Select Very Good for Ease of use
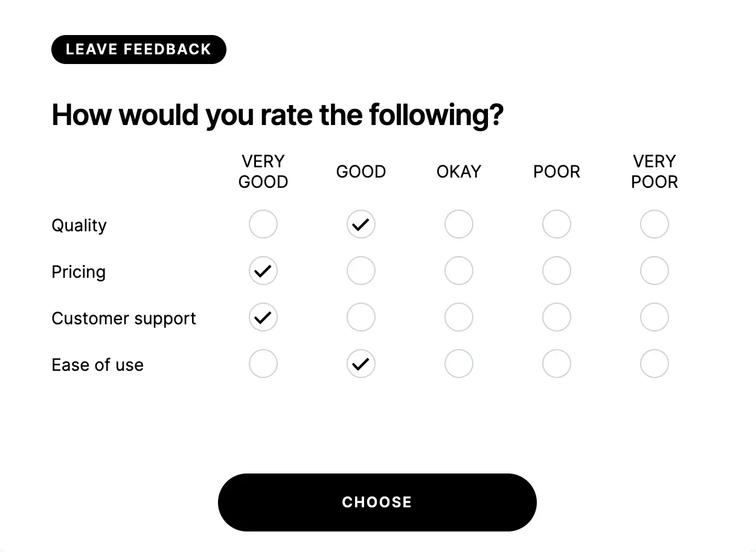The width and height of the screenshot is (756, 552). click(x=263, y=364)
